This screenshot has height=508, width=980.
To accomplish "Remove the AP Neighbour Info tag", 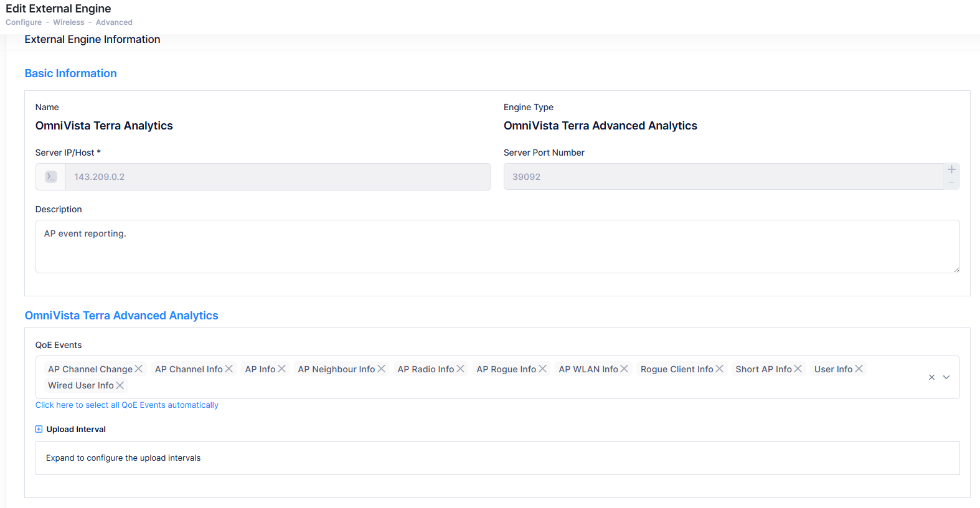I will click(382, 369).
